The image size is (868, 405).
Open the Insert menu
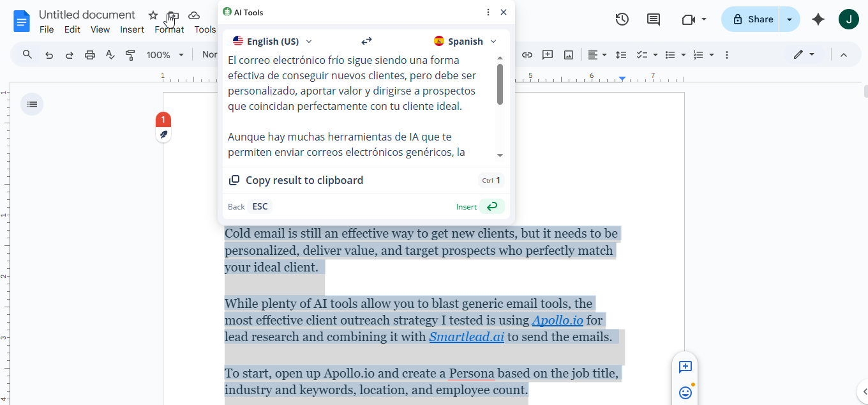[x=132, y=29]
